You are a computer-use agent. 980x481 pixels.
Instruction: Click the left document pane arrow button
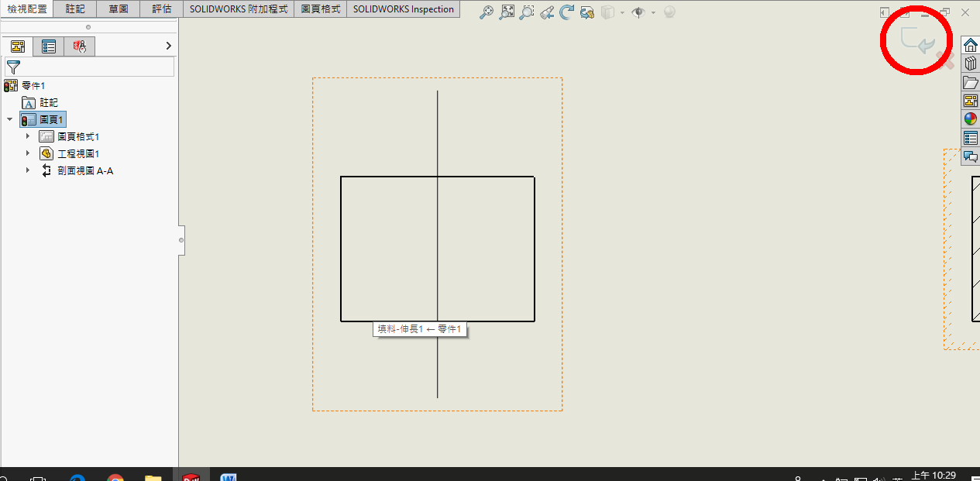pos(885,12)
